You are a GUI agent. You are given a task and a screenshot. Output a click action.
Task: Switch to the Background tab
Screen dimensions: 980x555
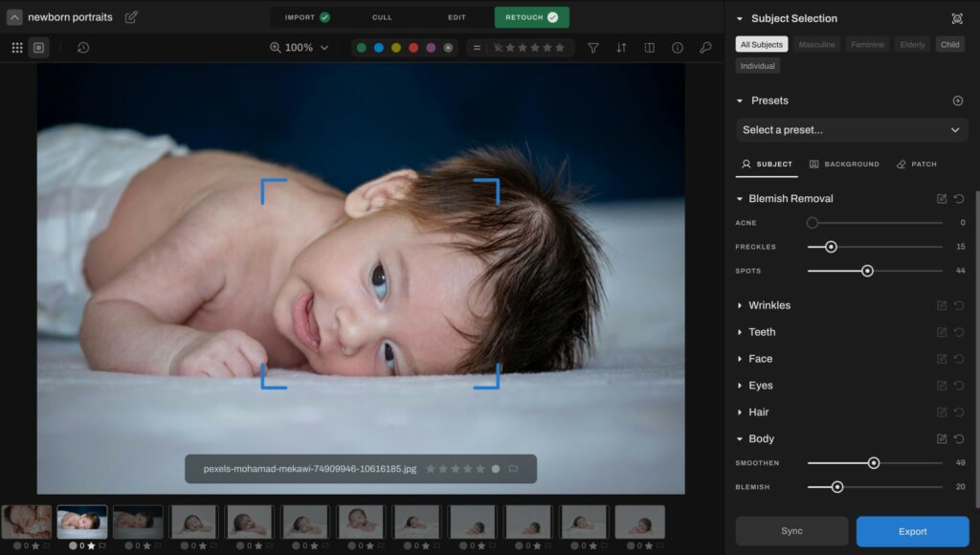click(844, 164)
